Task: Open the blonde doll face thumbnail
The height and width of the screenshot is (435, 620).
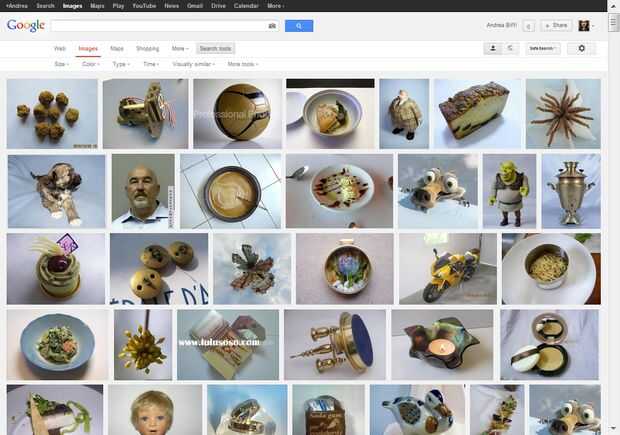Action: (155, 410)
